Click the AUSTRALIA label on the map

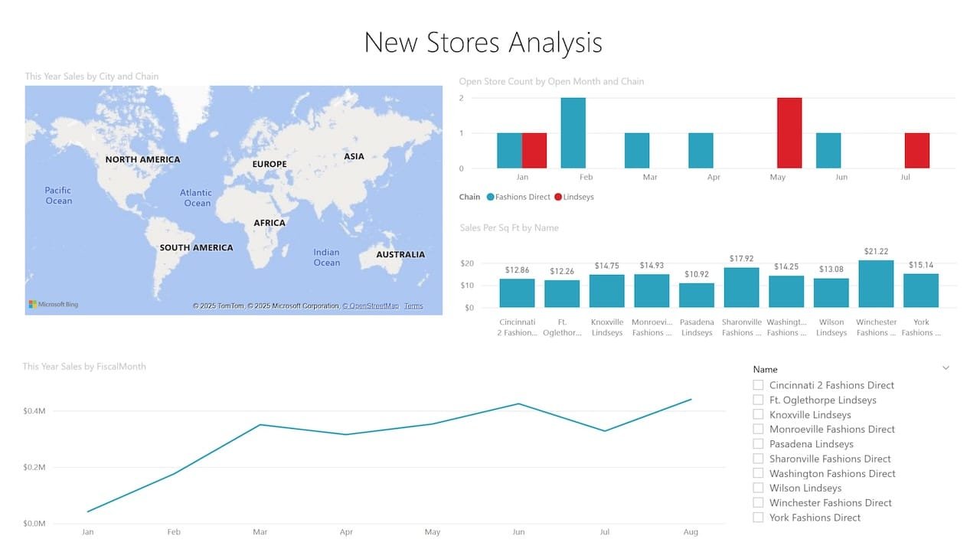coord(400,254)
